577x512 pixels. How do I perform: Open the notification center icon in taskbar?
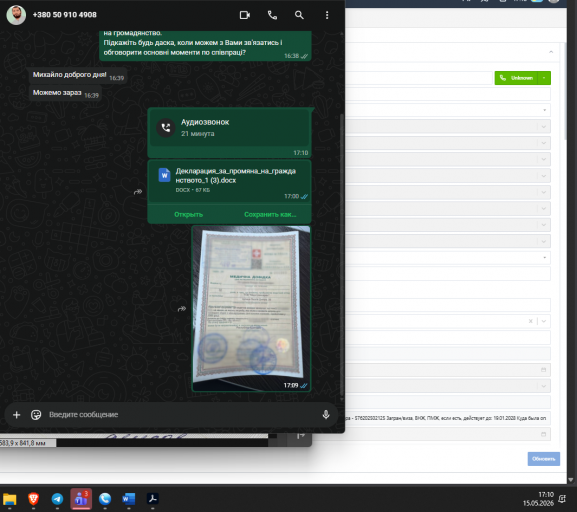click(562, 499)
